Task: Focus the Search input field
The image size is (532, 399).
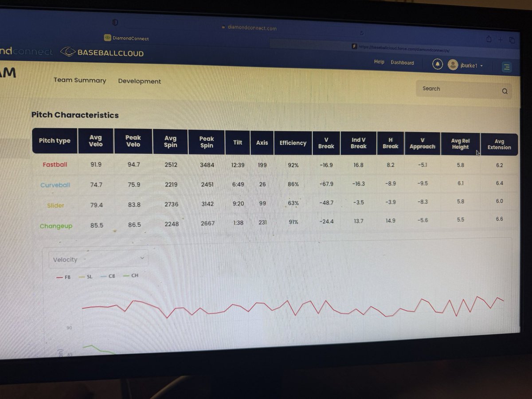Action: click(x=463, y=90)
